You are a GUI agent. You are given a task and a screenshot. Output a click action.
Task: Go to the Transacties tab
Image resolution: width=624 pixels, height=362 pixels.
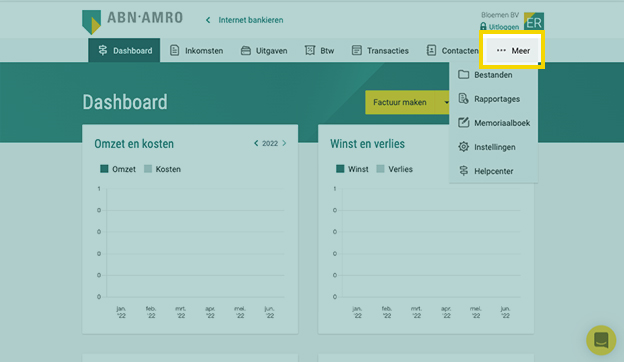[380, 51]
